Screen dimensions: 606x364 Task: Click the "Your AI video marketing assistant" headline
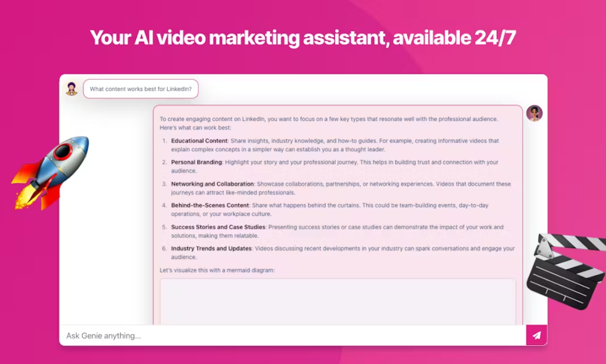coord(303,37)
